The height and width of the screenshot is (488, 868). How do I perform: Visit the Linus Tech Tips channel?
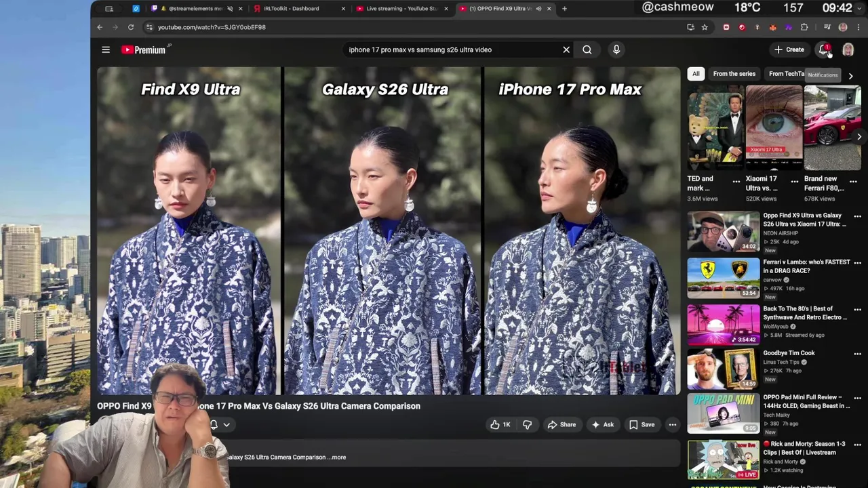[x=782, y=362]
